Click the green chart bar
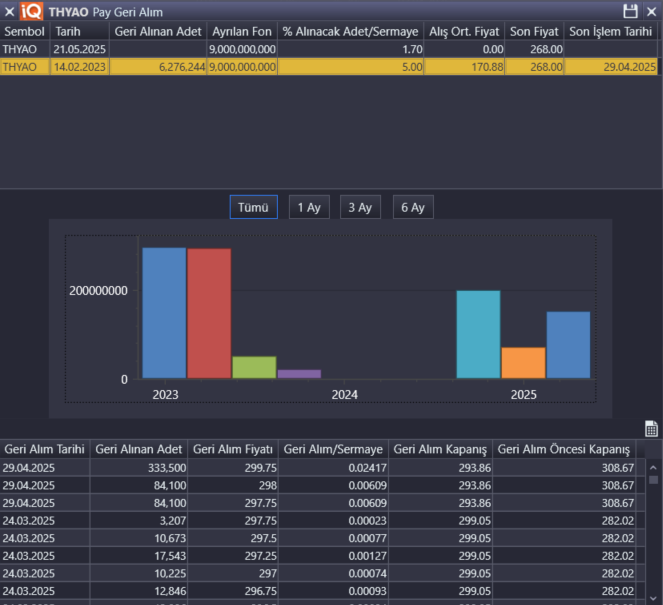 pyautogui.click(x=254, y=367)
